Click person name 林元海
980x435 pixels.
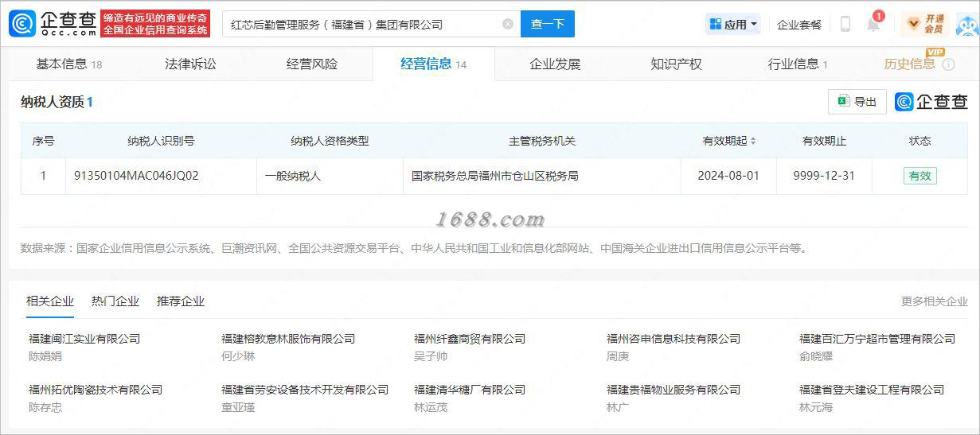816,407
